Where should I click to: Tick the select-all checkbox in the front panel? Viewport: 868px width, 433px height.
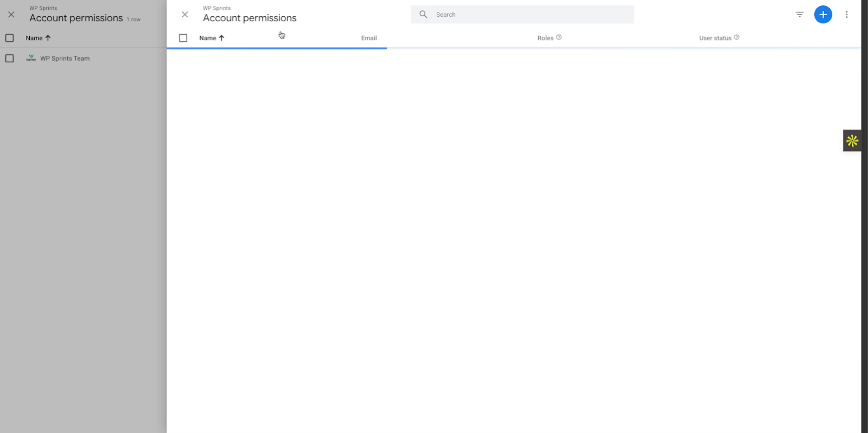click(183, 38)
